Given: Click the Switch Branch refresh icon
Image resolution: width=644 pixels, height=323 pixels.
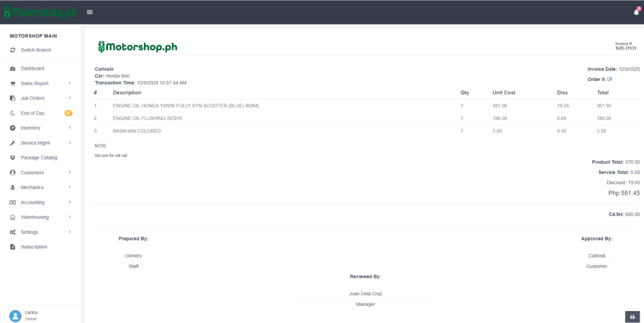Looking at the screenshot, I should 13,50.
